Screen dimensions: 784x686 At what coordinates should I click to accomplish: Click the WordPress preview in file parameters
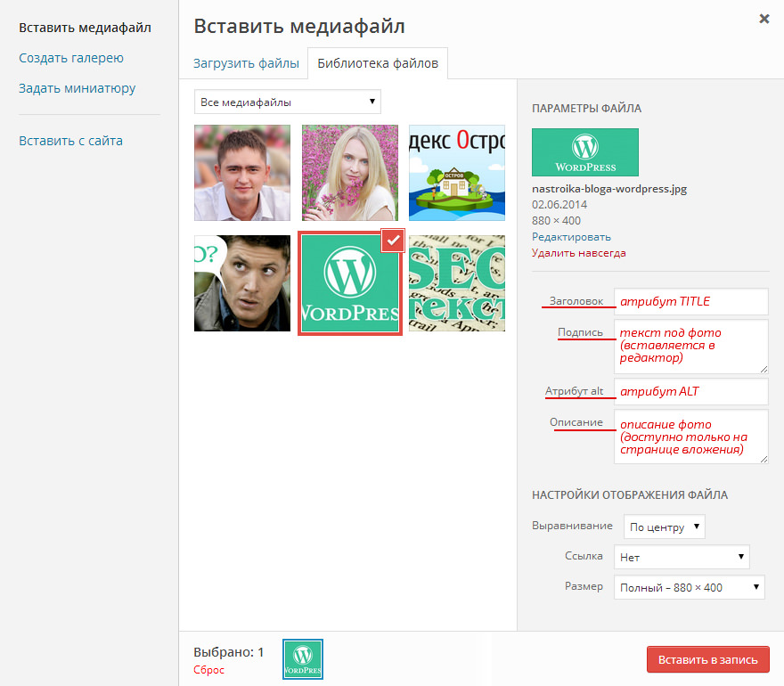(585, 152)
